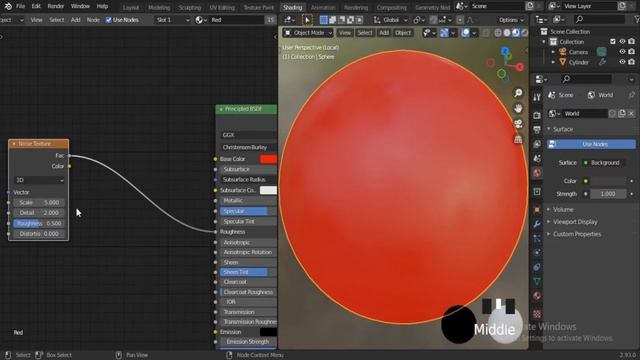Click the viewport zoom magnifier icon
The width and height of the screenshot is (640, 360).
point(518,93)
